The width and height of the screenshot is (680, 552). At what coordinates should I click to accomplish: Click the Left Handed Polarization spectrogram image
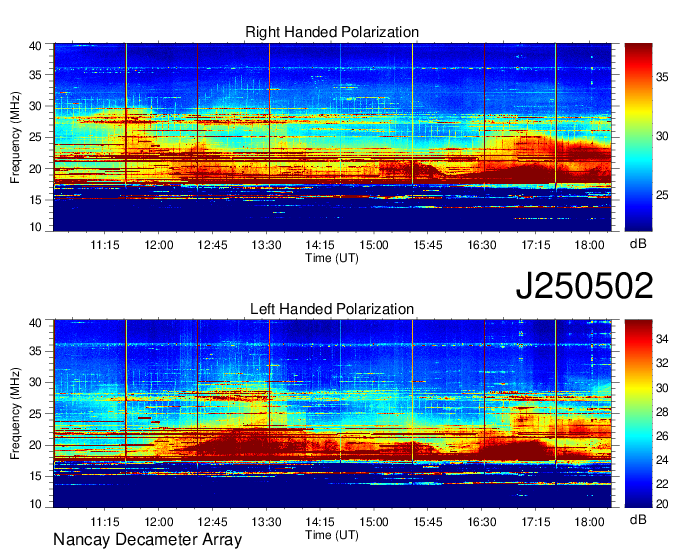pyautogui.click(x=332, y=414)
